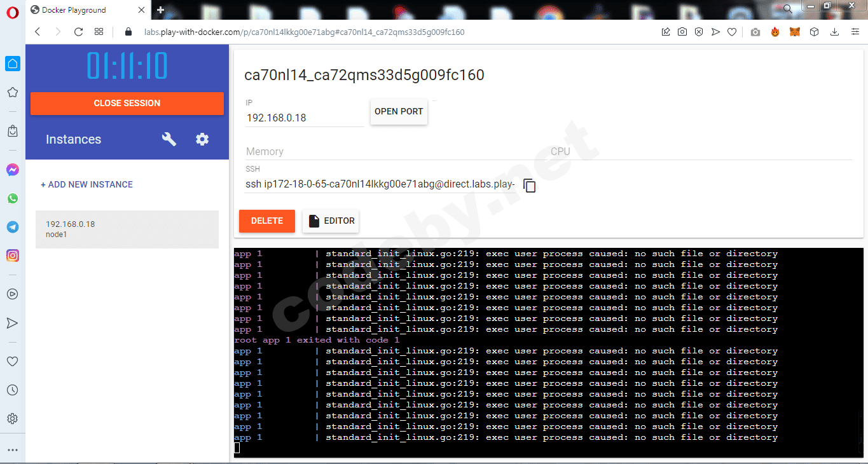Show browser downloads
Image resolution: width=868 pixels, height=464 pixels.
835,32
